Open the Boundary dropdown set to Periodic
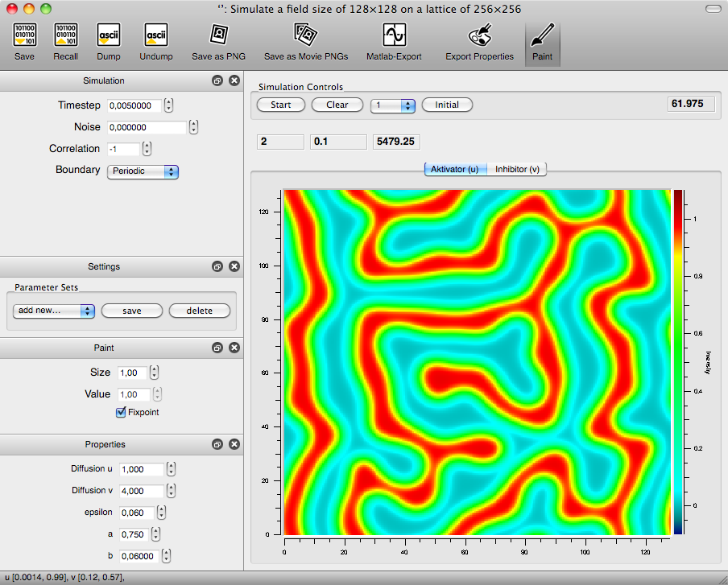This screenshot has width=728, height=585. pos(143,171)
